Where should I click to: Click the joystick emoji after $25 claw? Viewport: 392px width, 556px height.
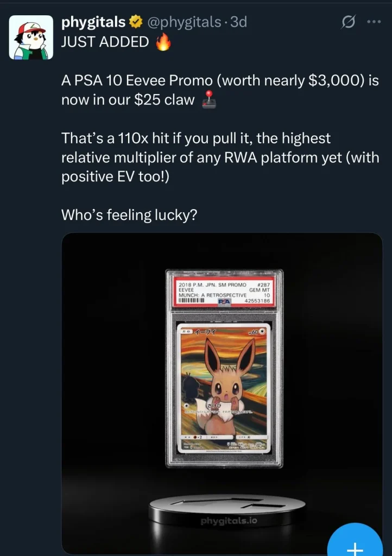(x=209, y=100)
